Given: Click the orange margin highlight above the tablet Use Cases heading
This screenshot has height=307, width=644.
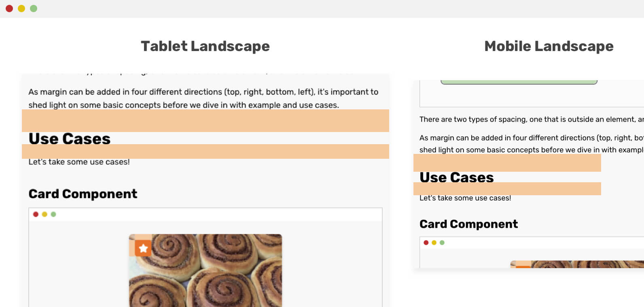Looking at the screenshot, I should click(x=205, y=121).
